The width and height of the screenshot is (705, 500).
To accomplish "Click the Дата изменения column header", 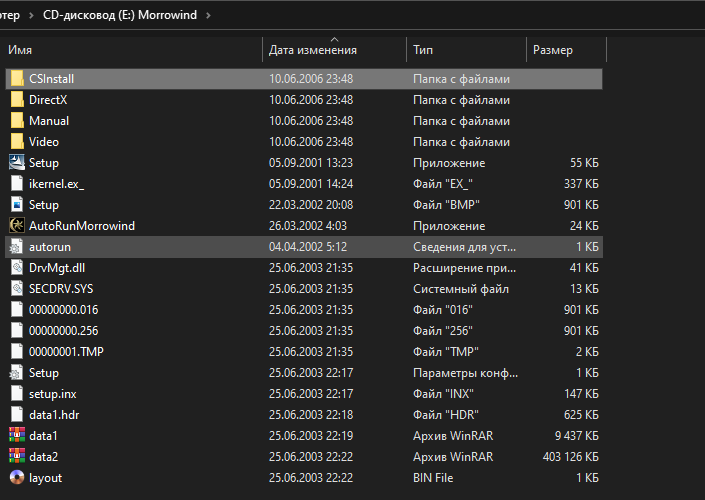I will coord(313,49).
